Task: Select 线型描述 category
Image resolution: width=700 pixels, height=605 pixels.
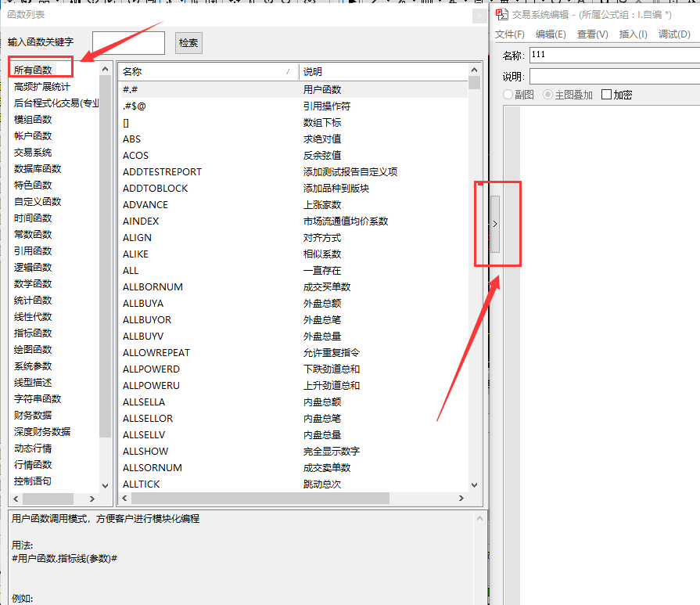Action: (33, 383)
